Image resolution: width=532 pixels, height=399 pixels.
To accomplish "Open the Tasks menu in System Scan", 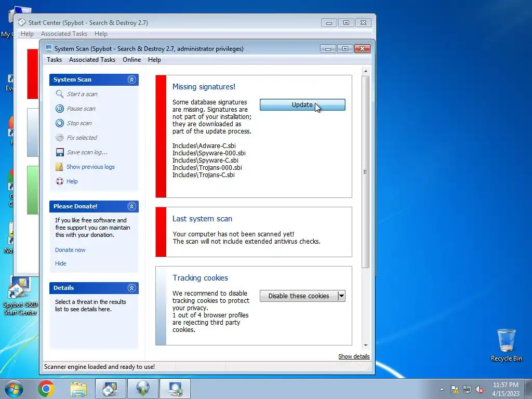I will (x=54, y=60).
